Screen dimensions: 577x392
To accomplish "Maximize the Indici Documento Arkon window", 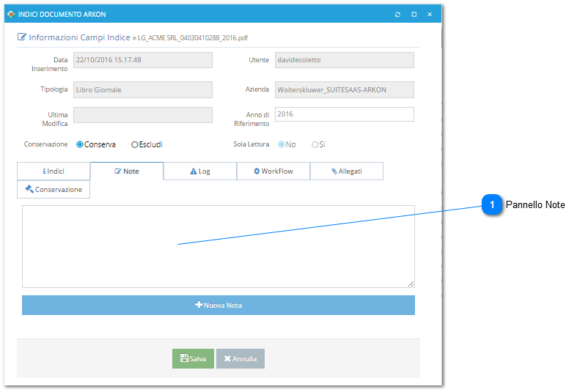I will pyautogui.click(x=414, y=15).
